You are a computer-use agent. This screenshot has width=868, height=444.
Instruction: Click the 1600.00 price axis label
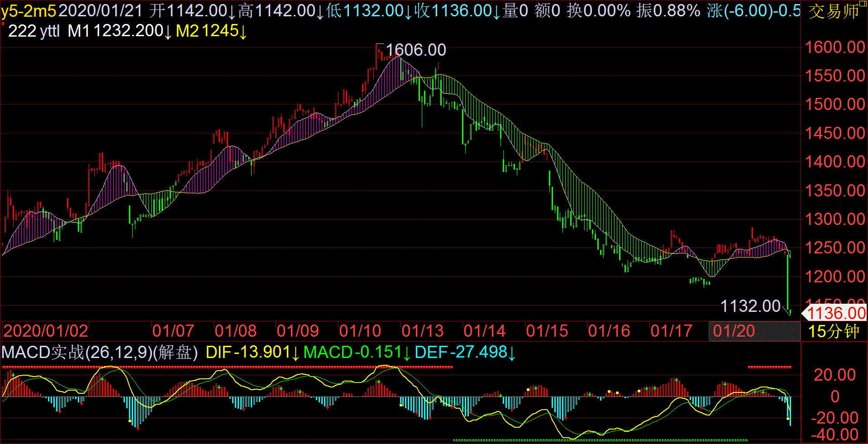[835, 47]
